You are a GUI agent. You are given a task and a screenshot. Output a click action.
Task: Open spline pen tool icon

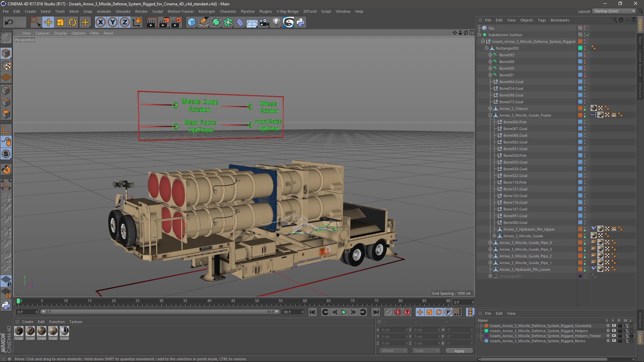point(204,22)
